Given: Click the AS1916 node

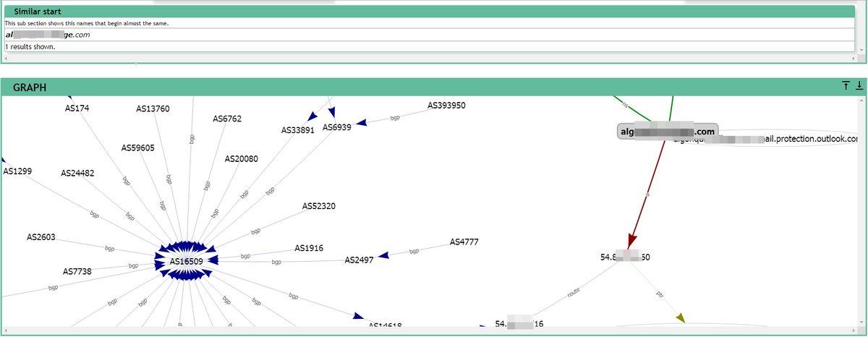Looking at the screenshot, I should point(309,248).
